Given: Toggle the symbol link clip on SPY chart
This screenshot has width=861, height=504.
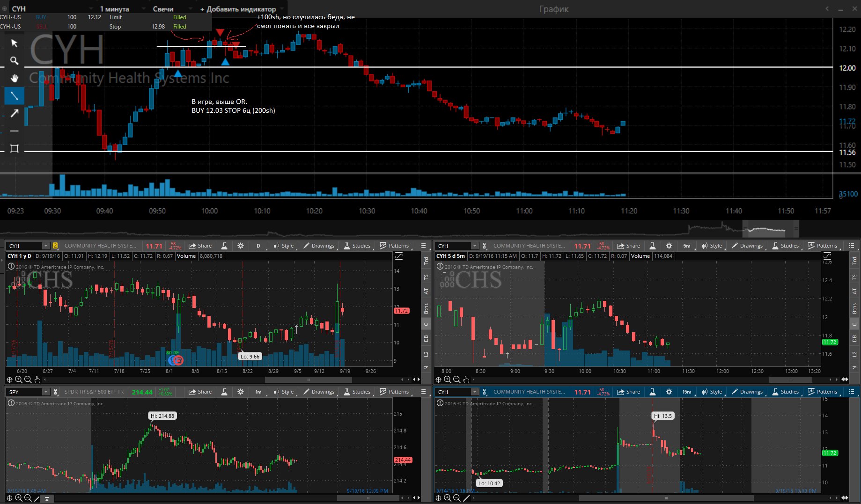Looking at the screenshot, I should click(x=55, y=392).
